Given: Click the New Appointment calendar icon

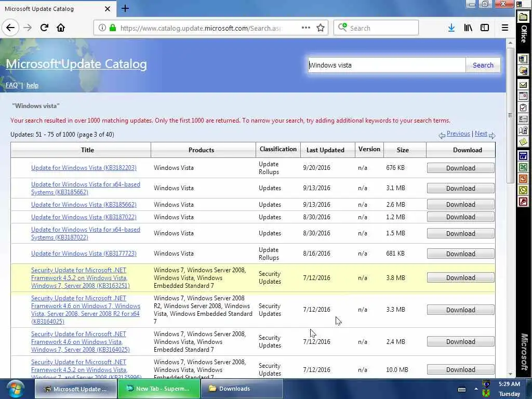Looking at the screenshot, I should [523, 96].
